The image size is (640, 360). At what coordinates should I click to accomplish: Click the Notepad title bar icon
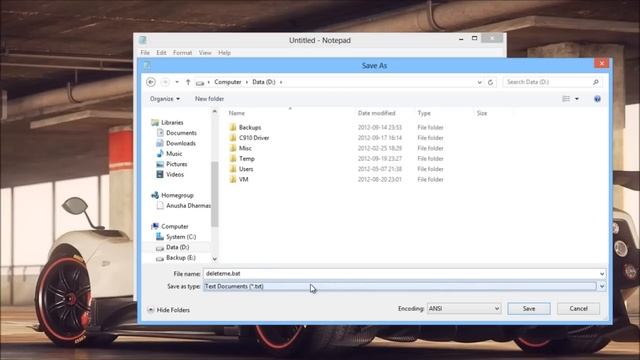[143, 40]
